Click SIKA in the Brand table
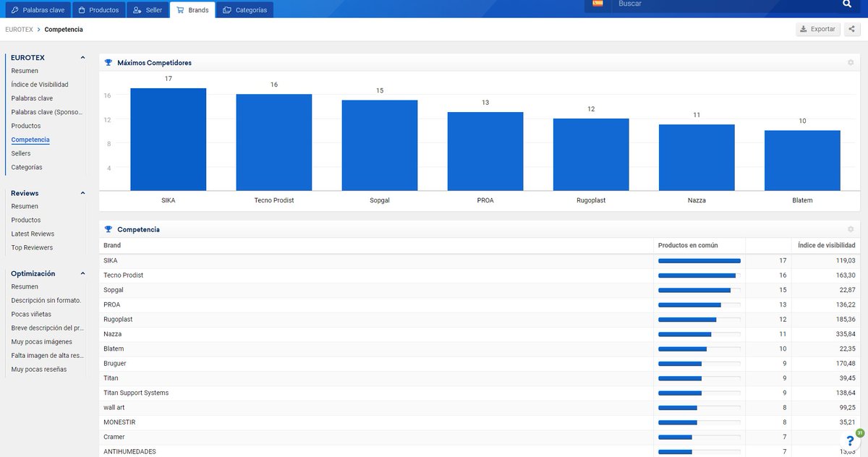Image resolution: width=868 pixels, height=457 pixels. [x=110, y=260]
